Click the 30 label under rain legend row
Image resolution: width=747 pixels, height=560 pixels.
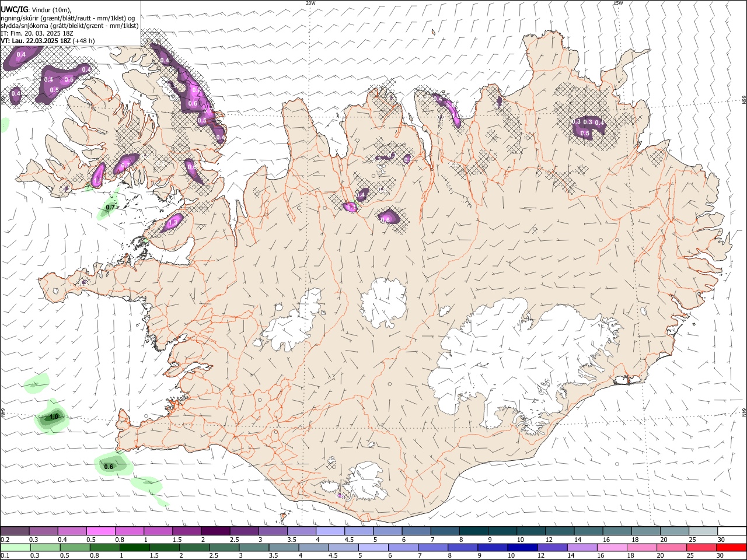point(720,556)
